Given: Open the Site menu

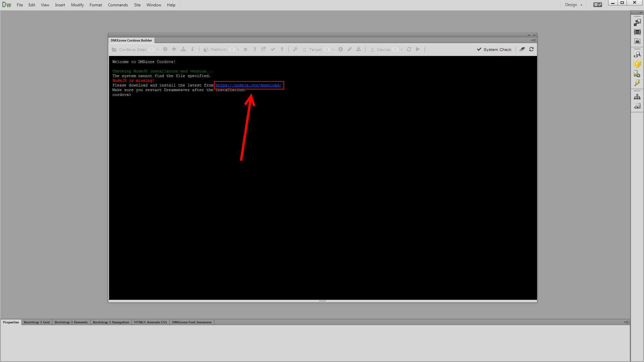Looking at the screenshot, I should pos(137,5).
